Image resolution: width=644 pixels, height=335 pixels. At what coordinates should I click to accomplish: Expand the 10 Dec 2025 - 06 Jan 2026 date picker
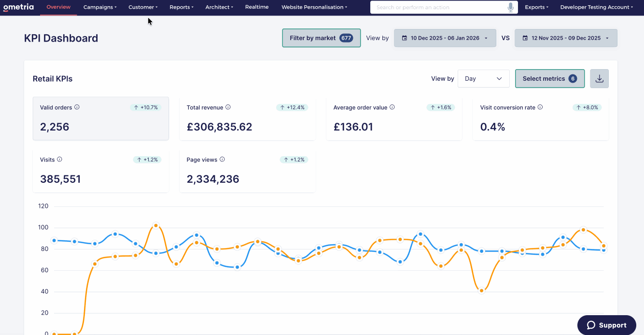click(445, 38)
